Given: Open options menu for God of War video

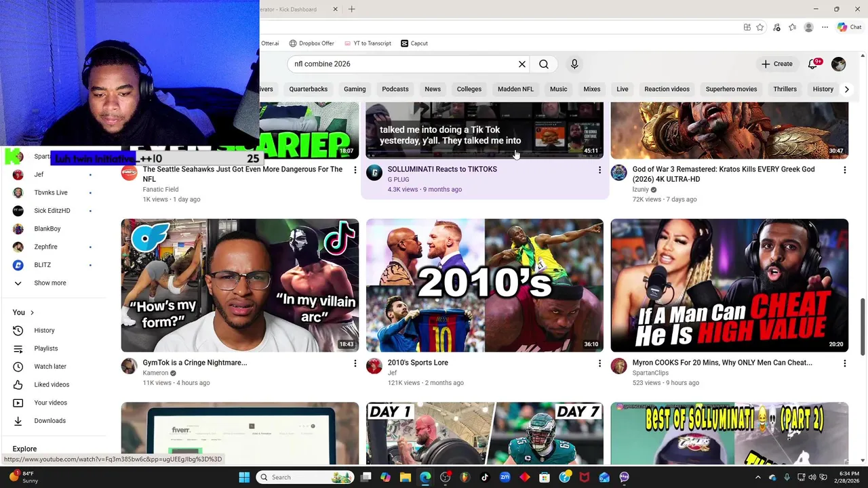Looking at the screenshot, I should [844, 170].
